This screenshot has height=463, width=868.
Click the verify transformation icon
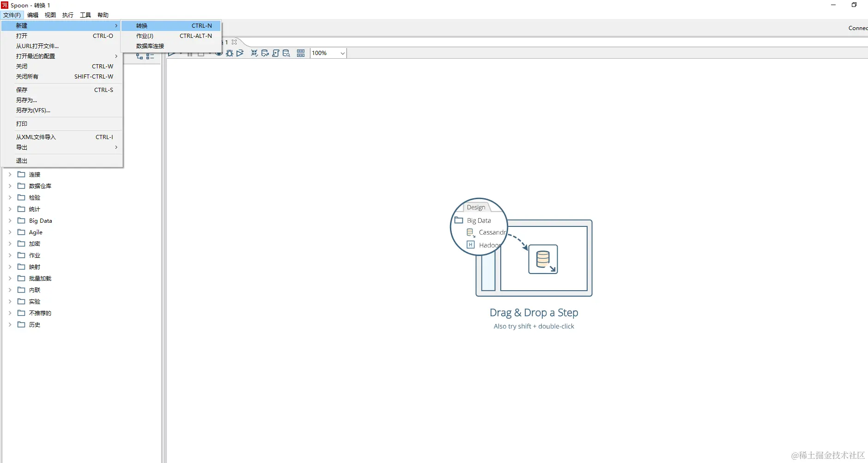coord(254,53)
